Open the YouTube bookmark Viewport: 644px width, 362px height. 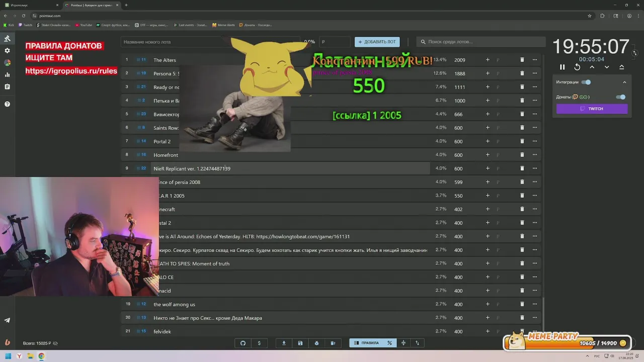84,25
